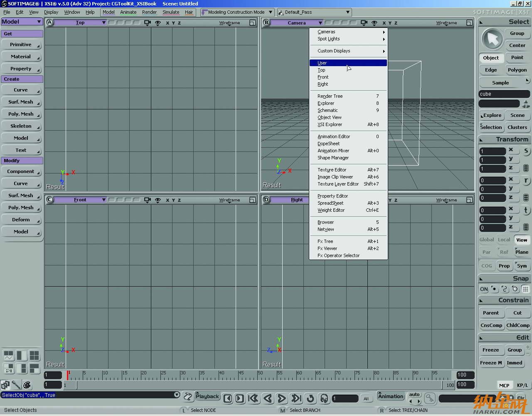The width and height of the screenshot is (532, 416).
Task: Go to last frame
Action: [x=296, y=398]
